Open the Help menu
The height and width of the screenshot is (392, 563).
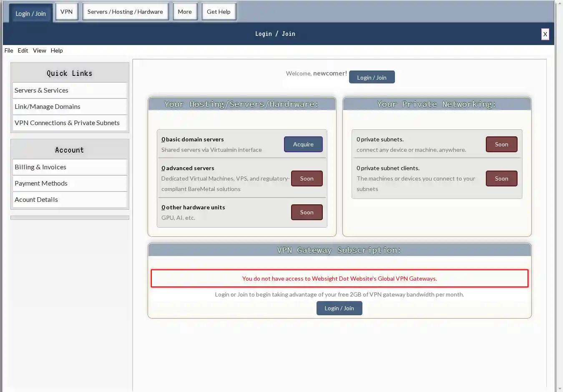click(57, 50)
